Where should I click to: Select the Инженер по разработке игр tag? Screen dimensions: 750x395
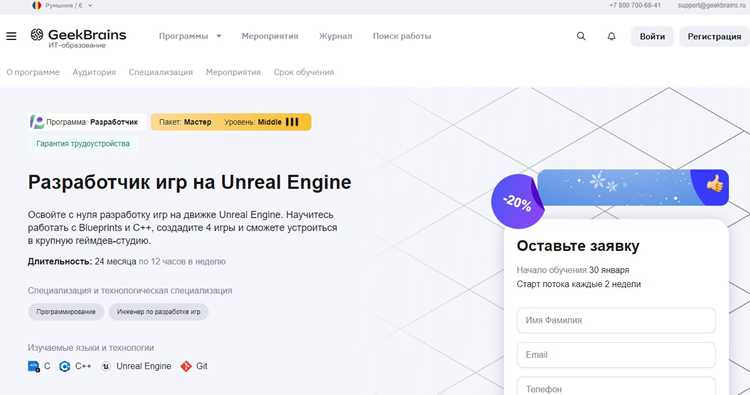pos(158,312)
